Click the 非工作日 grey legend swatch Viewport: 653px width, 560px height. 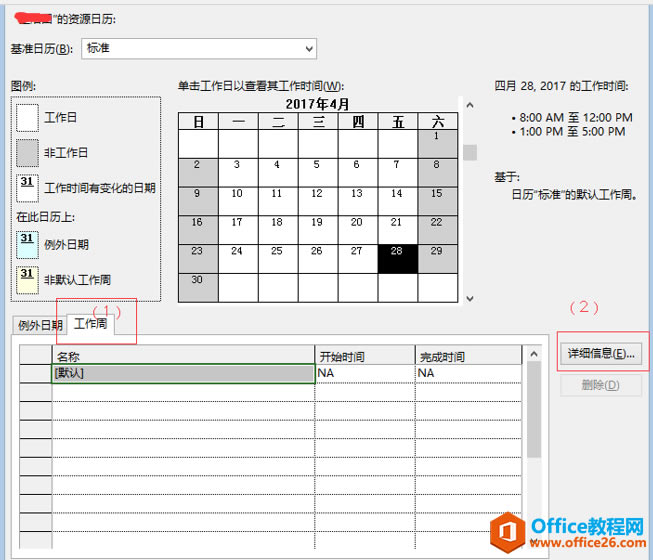(27, 153)
